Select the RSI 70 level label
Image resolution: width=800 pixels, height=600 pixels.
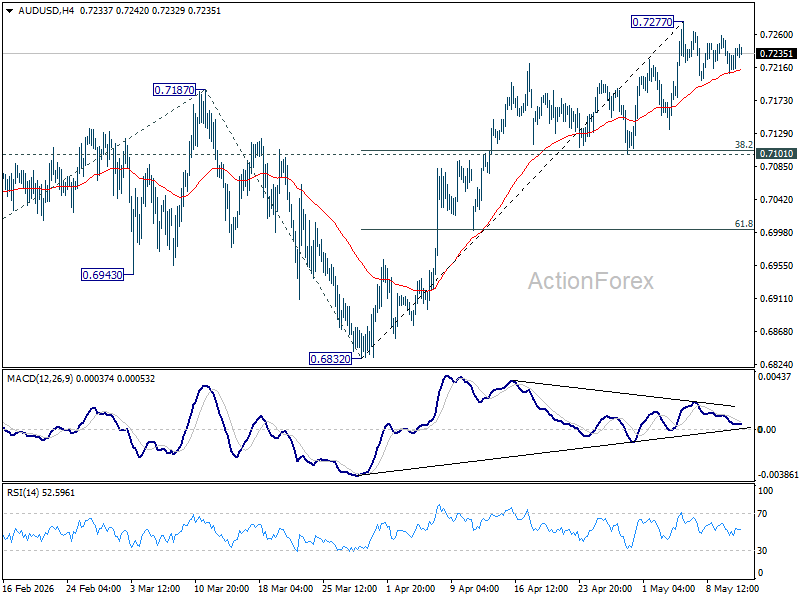coord(762,514)
